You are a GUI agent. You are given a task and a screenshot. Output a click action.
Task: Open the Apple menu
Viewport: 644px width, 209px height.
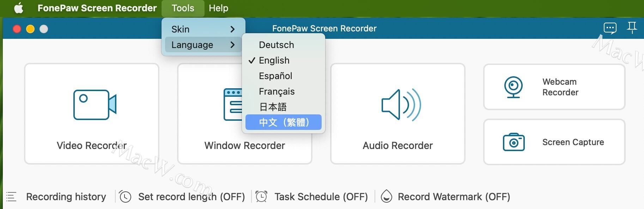tap(19, 8)
